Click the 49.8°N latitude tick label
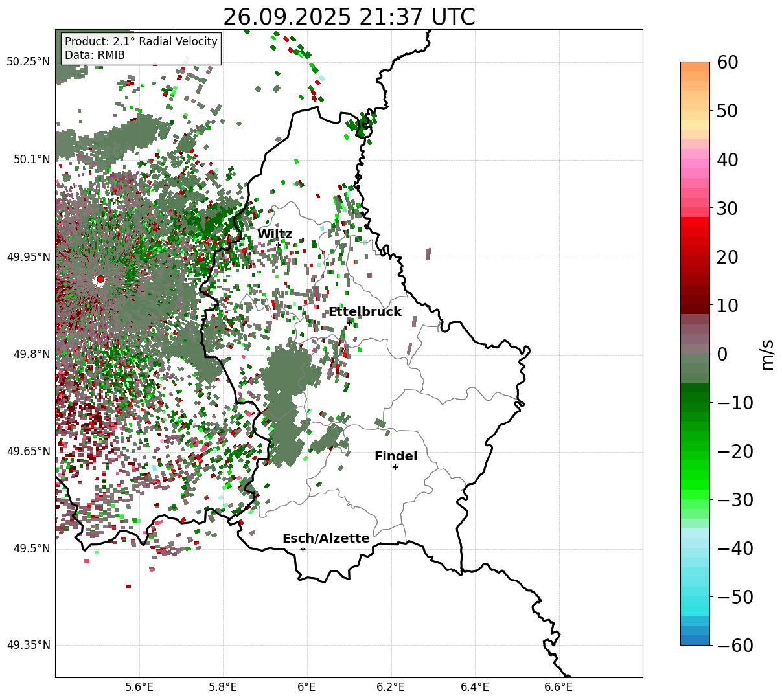The image size is (782, 700). [x=31, y=354]
